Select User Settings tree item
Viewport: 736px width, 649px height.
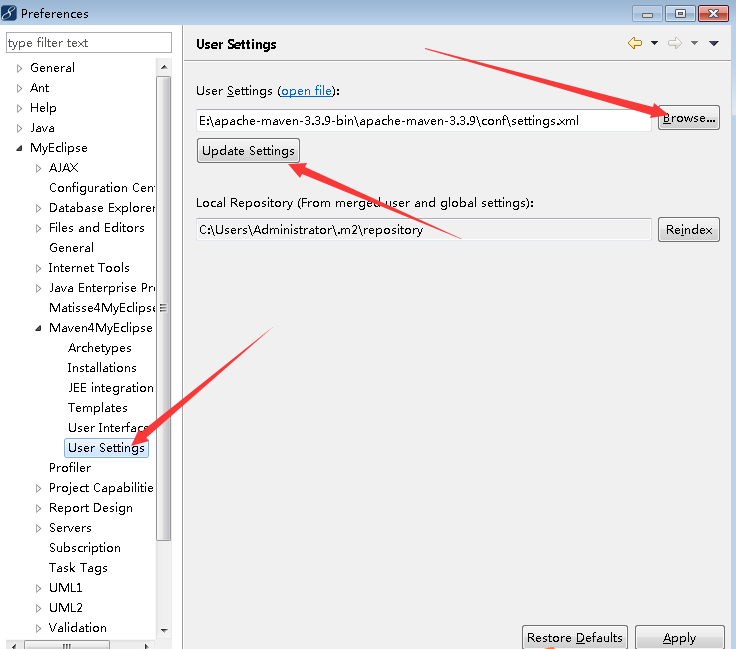[x=106, y=448]
